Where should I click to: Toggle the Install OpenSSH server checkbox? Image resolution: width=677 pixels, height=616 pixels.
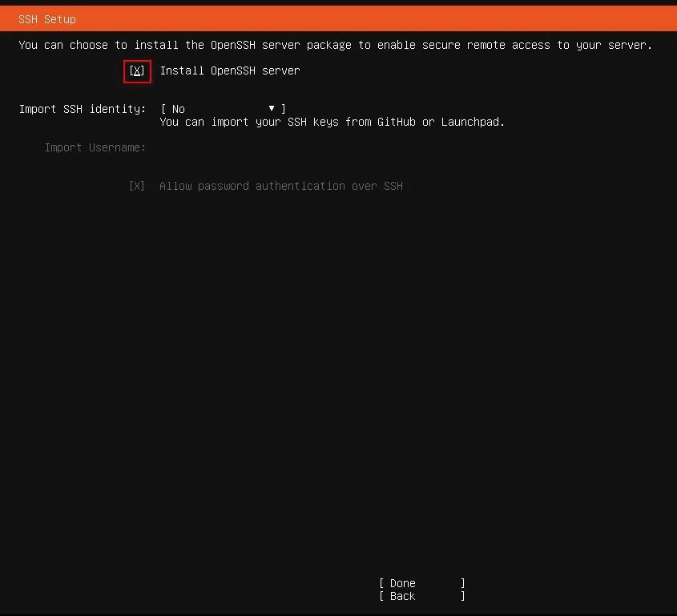point(137,70)
